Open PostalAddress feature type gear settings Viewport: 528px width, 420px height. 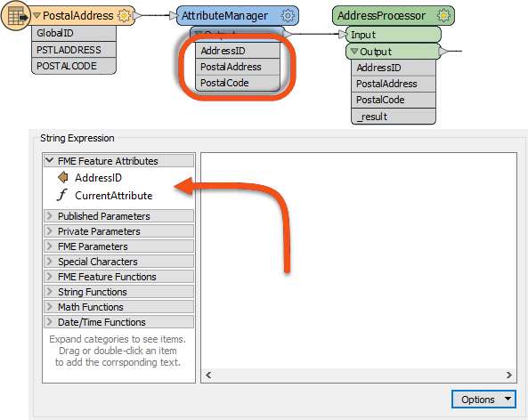125,15
